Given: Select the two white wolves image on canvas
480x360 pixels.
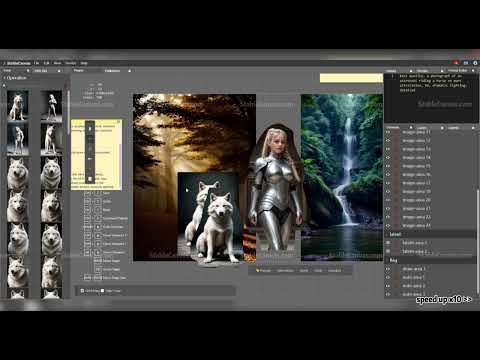Looking at the screenshot, I should [x=210, y=218].
